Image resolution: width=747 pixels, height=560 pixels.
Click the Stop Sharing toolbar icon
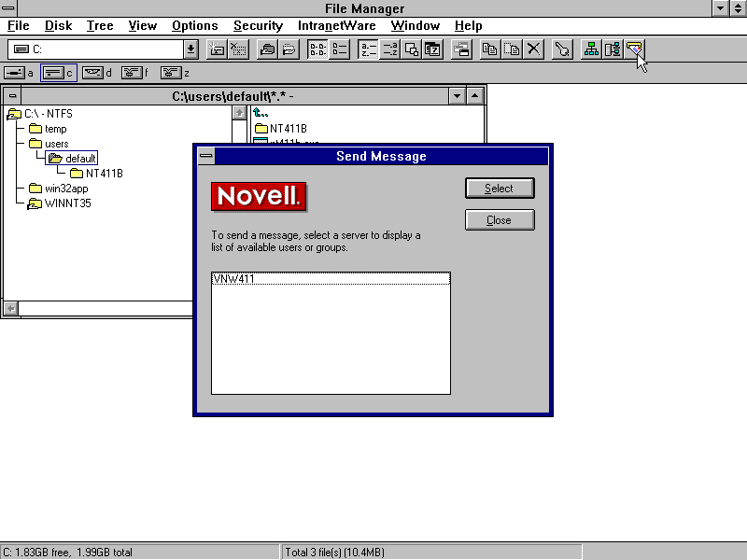289,49
